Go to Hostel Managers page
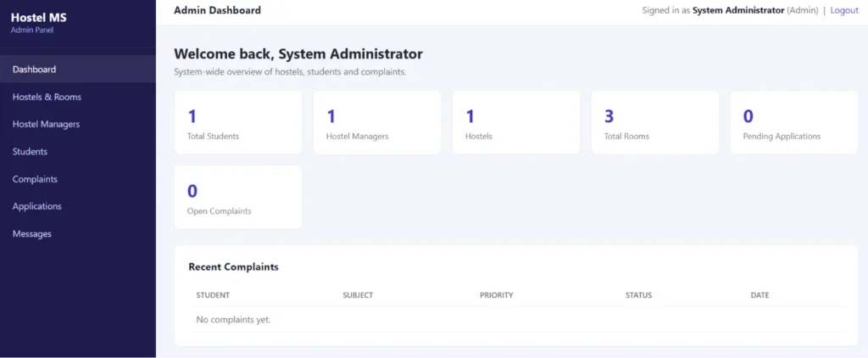The height and width of the screenshot is (358, 868). [78, 124]
